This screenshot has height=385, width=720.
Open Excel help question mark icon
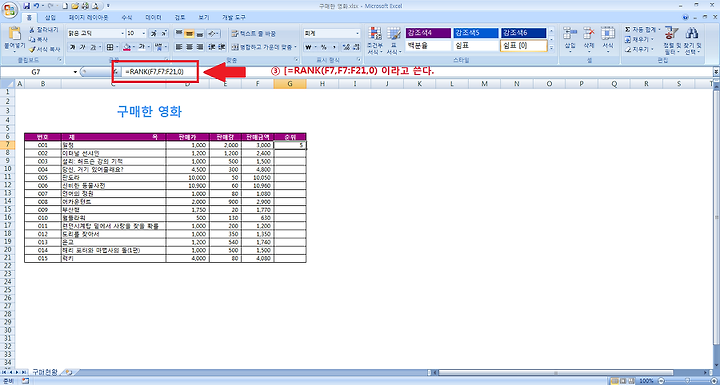point(686,17)
